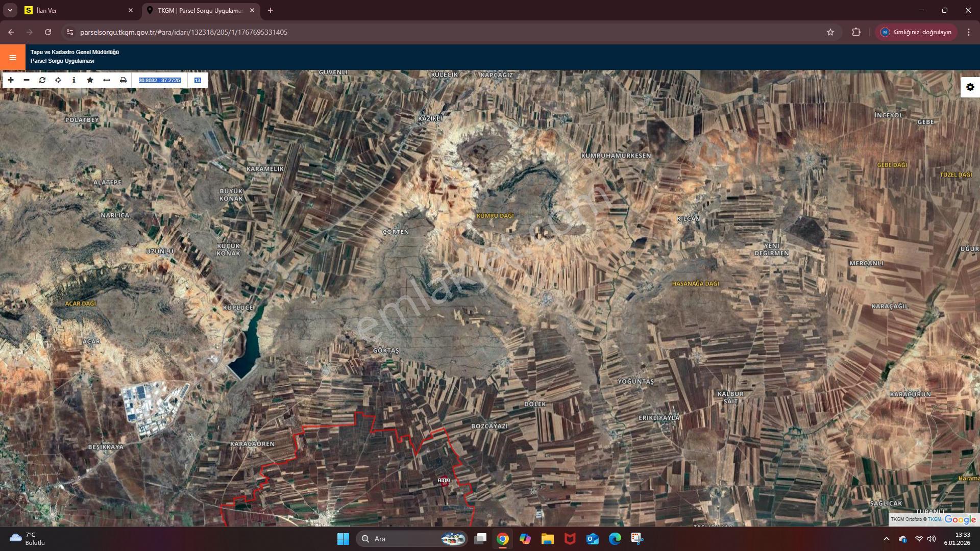The image size is (980, 551).
Task: Click the star favorites tool
Action: coord(90,80)
